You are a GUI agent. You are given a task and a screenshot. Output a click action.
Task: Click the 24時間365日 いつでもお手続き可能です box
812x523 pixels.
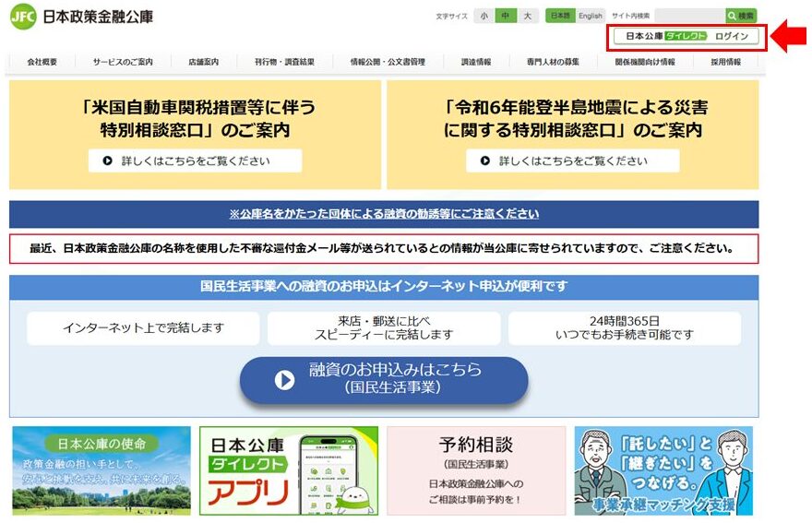625,327
